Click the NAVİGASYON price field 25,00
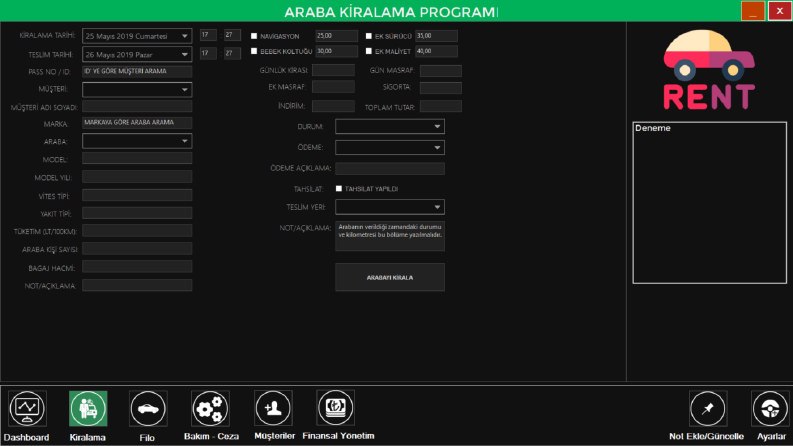 pos(336,36)
